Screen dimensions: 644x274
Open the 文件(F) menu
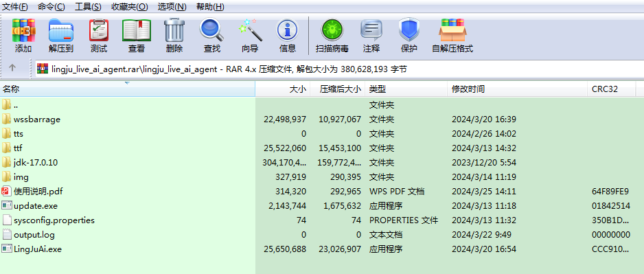(x=15, y=7)
